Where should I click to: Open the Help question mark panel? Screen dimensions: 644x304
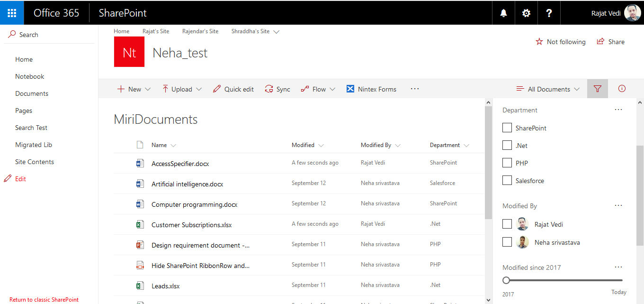tap(549, 13)
